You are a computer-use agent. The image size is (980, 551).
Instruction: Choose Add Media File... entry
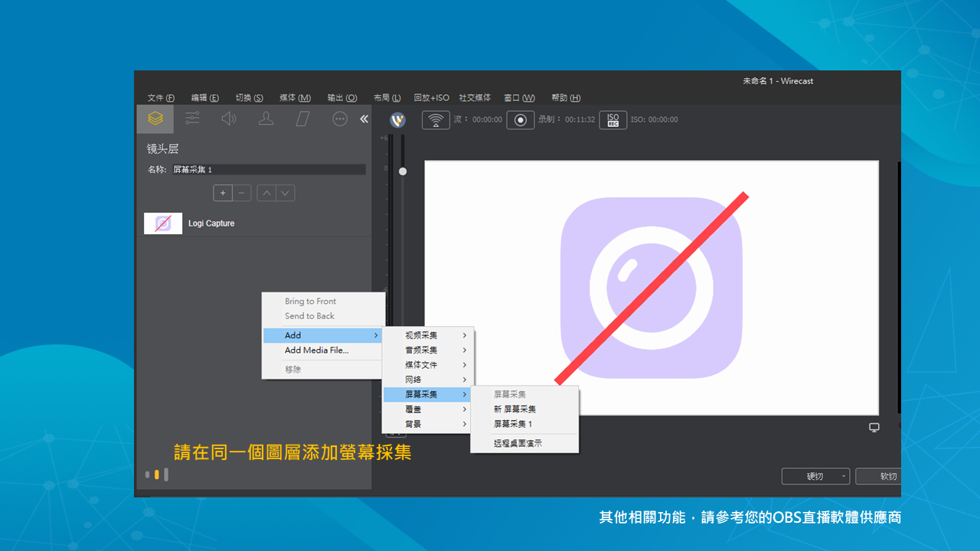[323, 350]
